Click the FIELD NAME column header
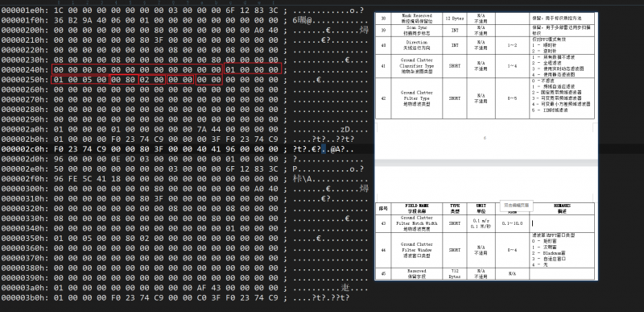The height and width of the screenshot is (312, 644). tap(416, 208)
